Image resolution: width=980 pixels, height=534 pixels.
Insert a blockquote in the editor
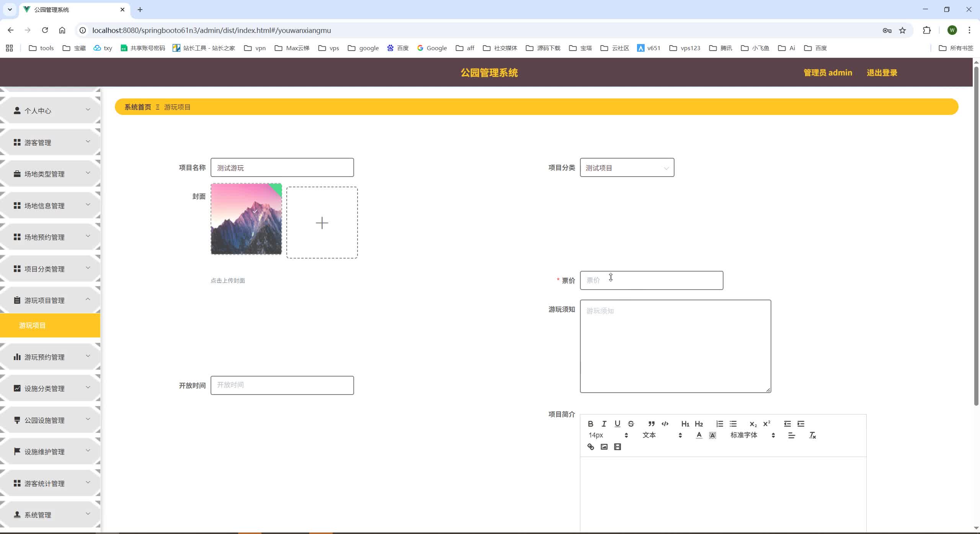[651, 424]
